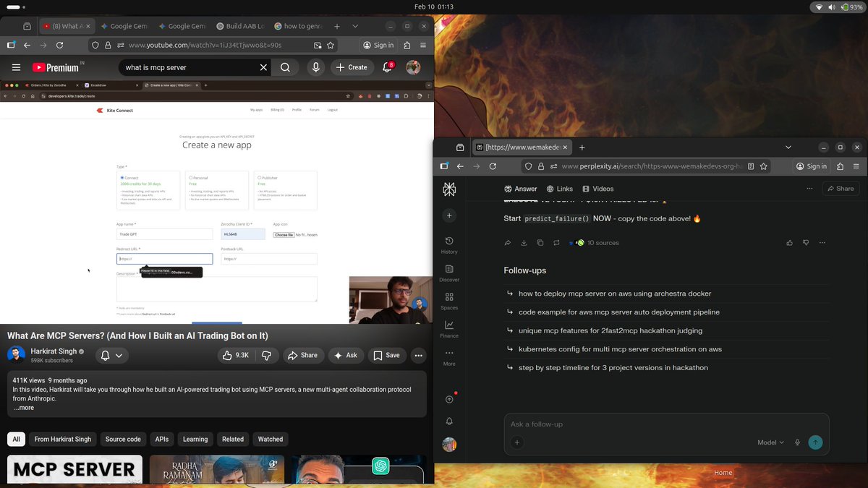This screenshot has width=868, height=488.
Task: Select the Source code filter chip
Action: [x=123, y=439]
